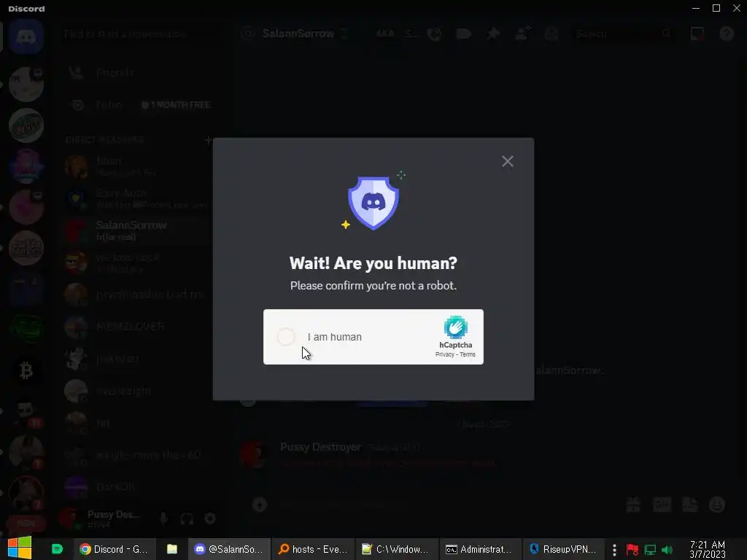Click the hCaptcha logo icon

(x=455, y=327)
